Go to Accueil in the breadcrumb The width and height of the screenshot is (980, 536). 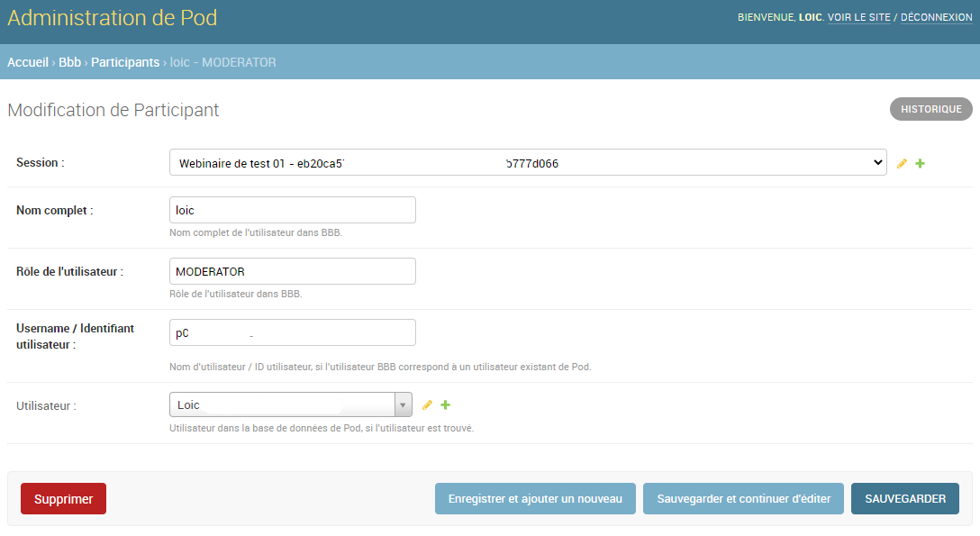tap(28, 62)
